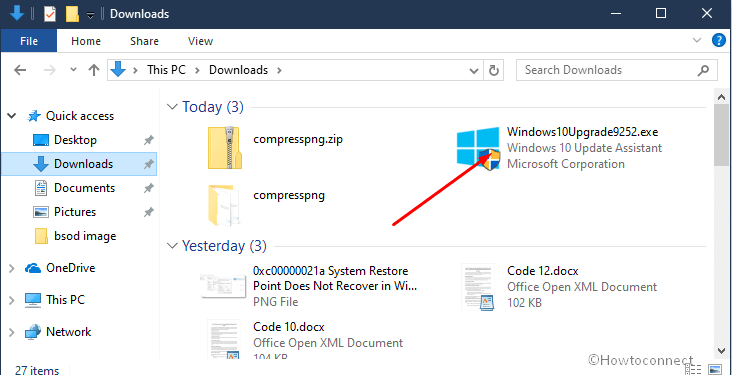The image size is (732, 375).
Task: Click the vertical scrollbar down arrow
Action: coord(721,350)
